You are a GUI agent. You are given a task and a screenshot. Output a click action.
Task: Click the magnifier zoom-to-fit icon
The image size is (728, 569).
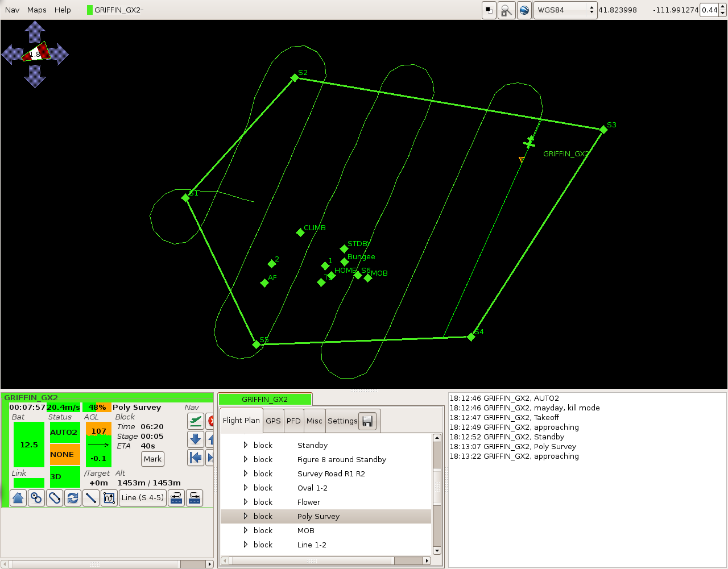(x=506, y=10)
